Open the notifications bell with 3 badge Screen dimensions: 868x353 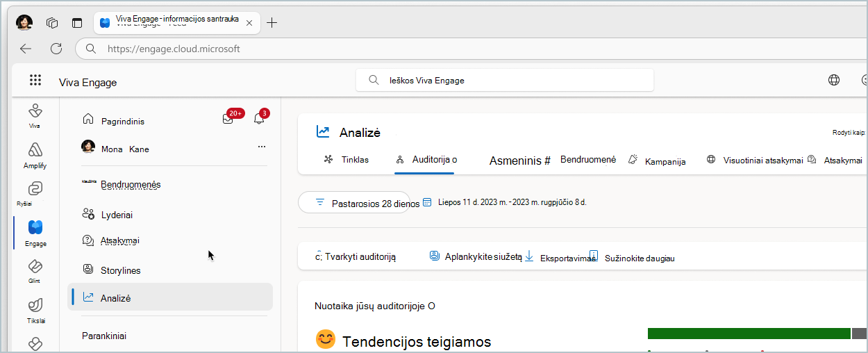(x=259, y=119)
